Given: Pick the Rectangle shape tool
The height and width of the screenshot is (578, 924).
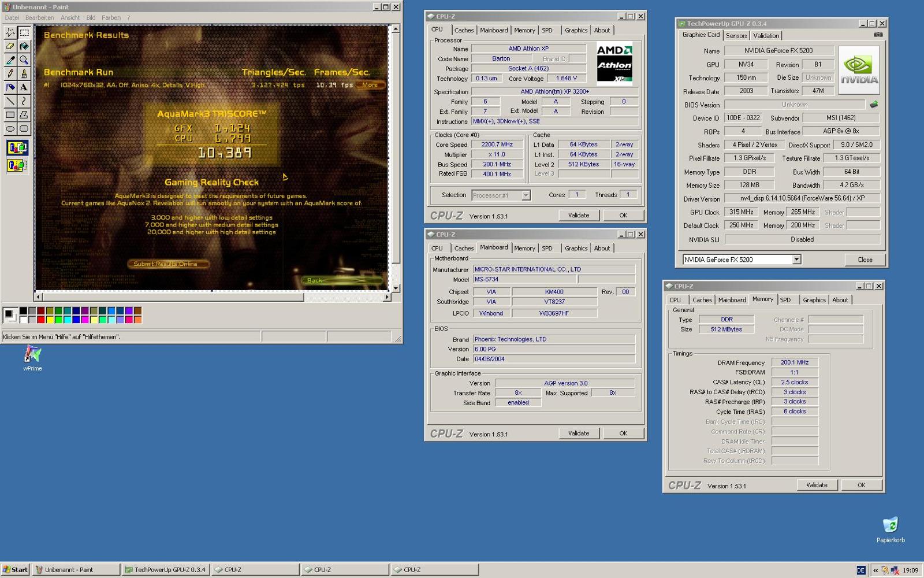Looking at the screenshot, I should 10,115.
